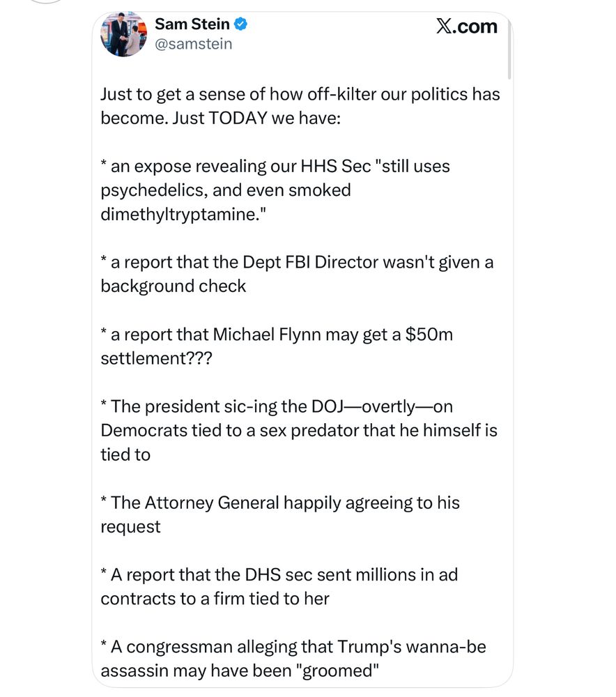Open Sam Stein's profile avatar

coord(124,34)
